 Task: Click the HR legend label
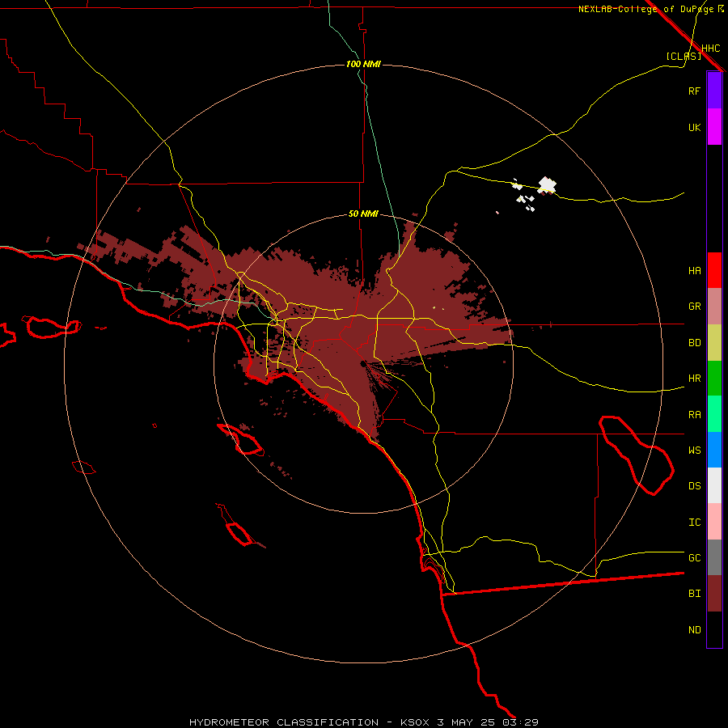694,379
